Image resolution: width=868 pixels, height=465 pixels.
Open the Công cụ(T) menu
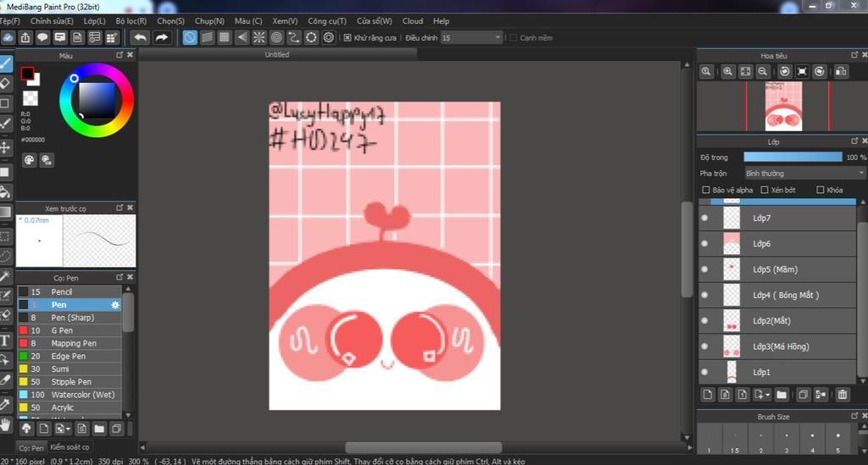coord(326,21)
